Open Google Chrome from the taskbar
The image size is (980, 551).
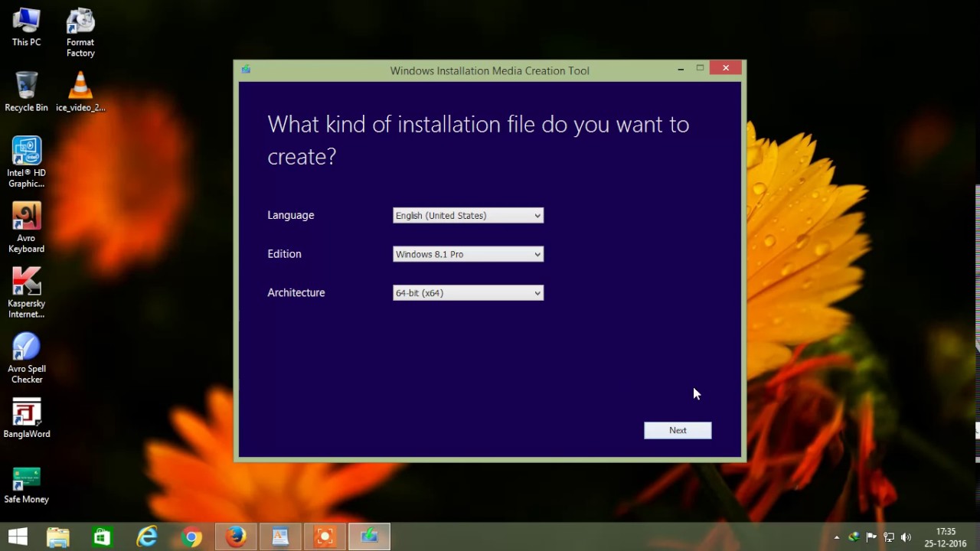(191, 537)
